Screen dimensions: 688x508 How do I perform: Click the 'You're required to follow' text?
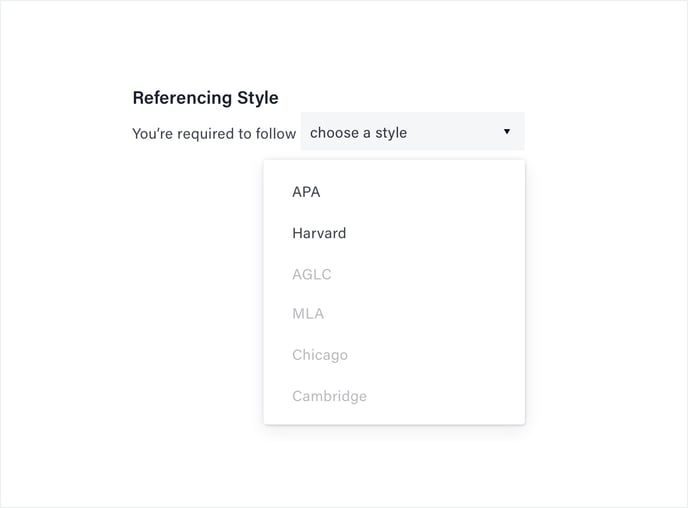(x=214, y=133)
